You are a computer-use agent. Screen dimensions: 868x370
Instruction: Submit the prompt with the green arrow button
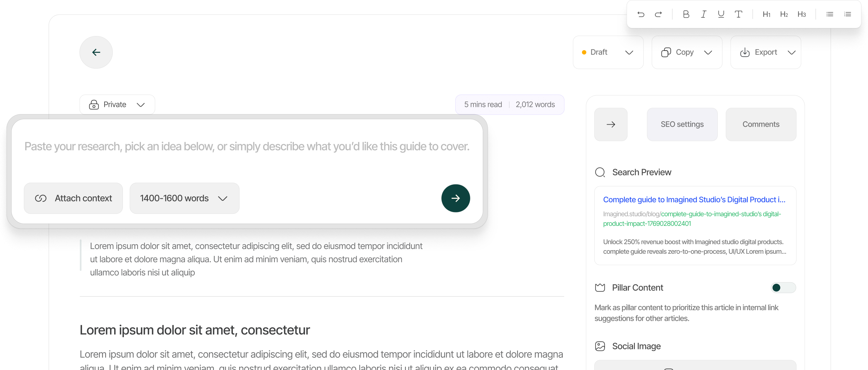coord(455,198)
